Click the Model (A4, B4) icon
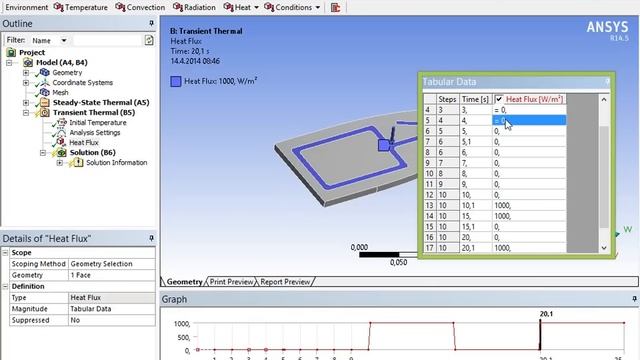The width and height of the screenshot is (640, 360). coord(28,62)
